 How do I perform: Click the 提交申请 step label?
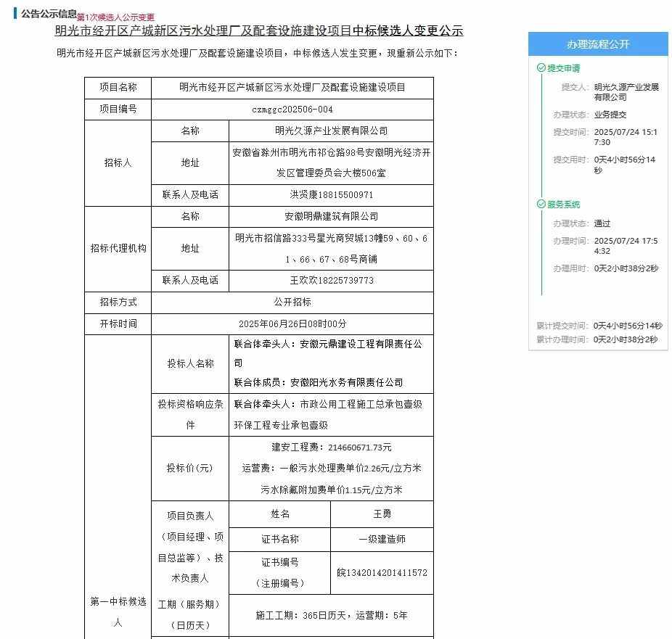pos(563,68)
